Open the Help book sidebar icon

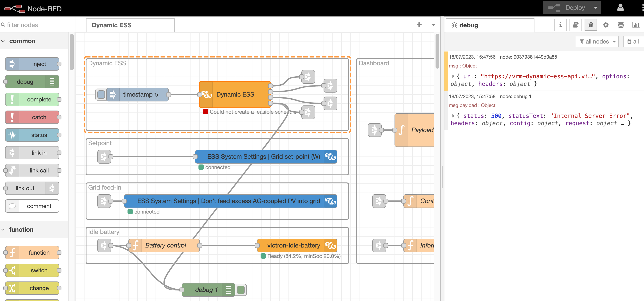(575, 25)
